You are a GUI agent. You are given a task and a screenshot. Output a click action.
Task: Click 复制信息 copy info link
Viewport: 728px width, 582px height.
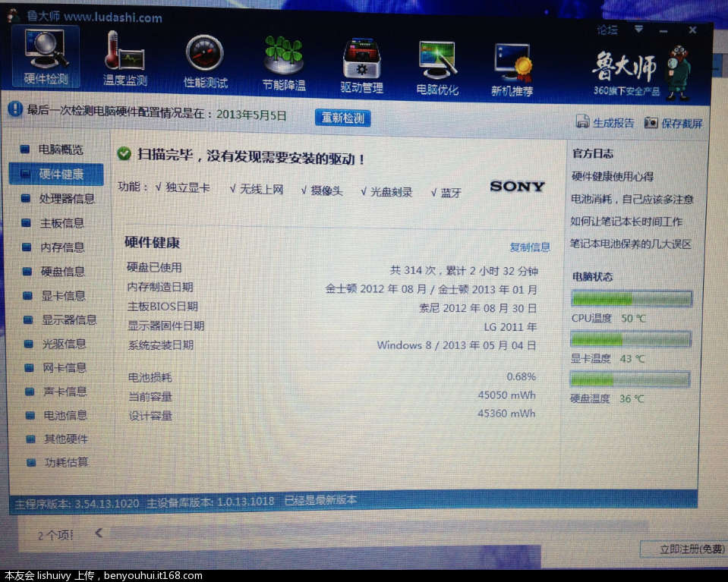(530, 247)
